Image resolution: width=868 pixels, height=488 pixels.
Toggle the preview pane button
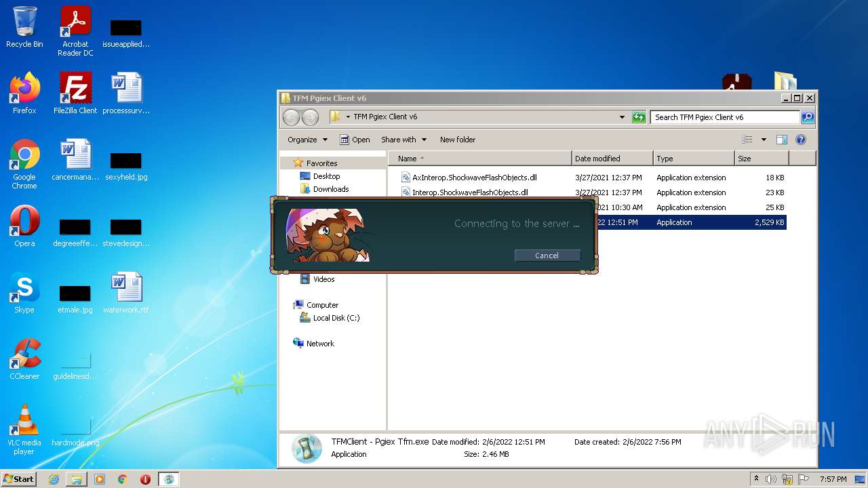pyautogui.click(x=781, y=140)
